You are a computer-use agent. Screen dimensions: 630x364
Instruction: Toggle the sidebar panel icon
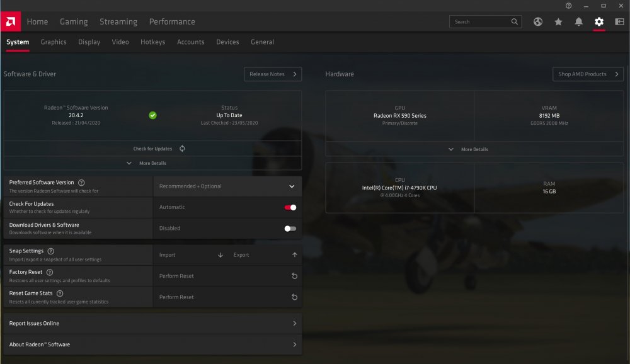[619, 21]
